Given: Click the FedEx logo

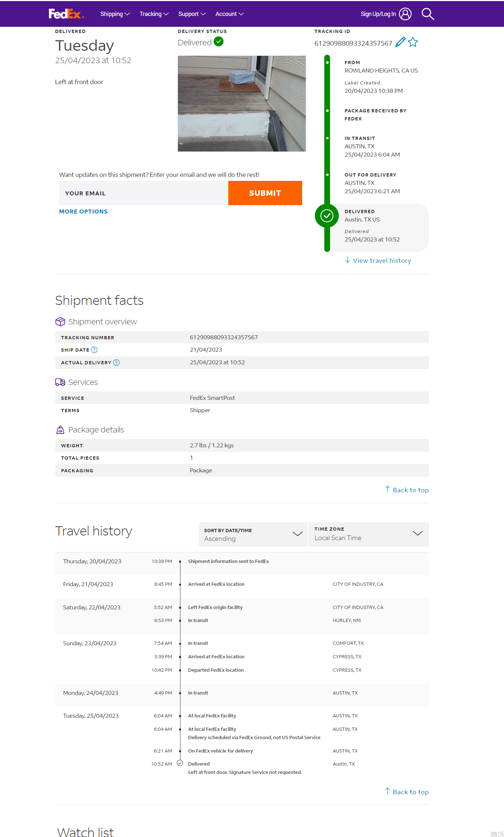Looking at the screenshot, I should click(x=66, y=14).
